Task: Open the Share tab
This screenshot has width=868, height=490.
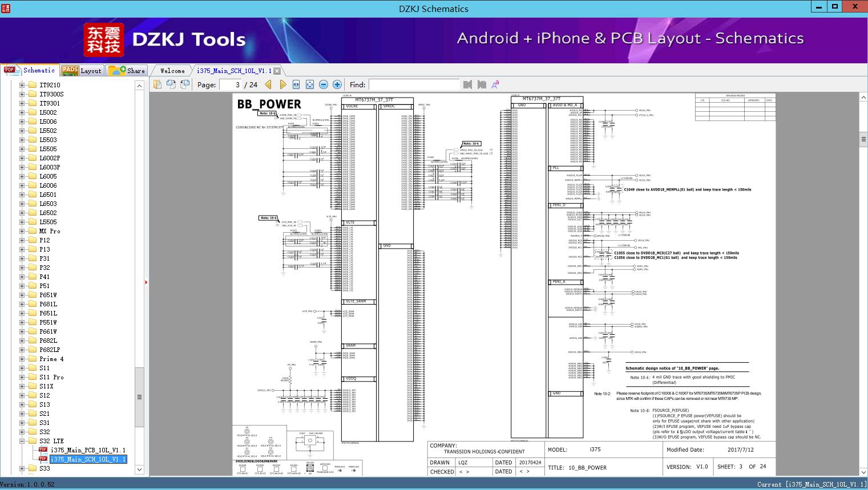Action: 127,71
